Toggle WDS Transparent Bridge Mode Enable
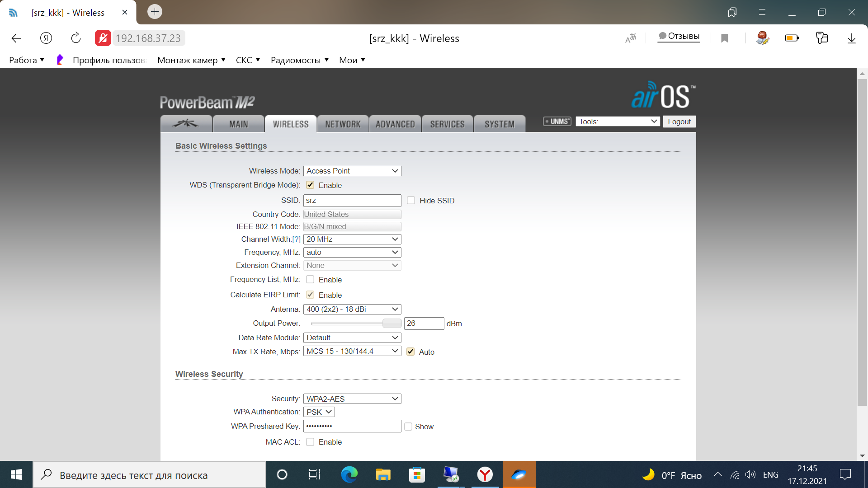 tap(310, 185)
